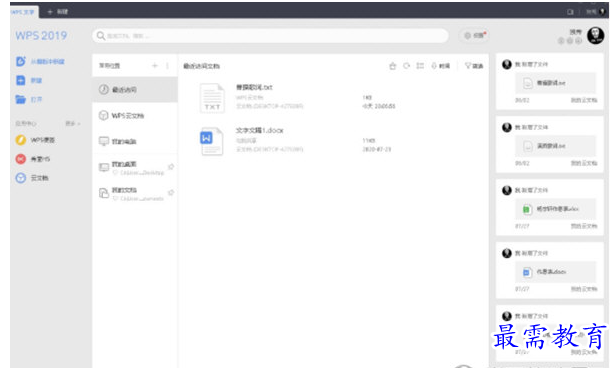
Task: Click the blue W docx file icon
Action: 211,141
